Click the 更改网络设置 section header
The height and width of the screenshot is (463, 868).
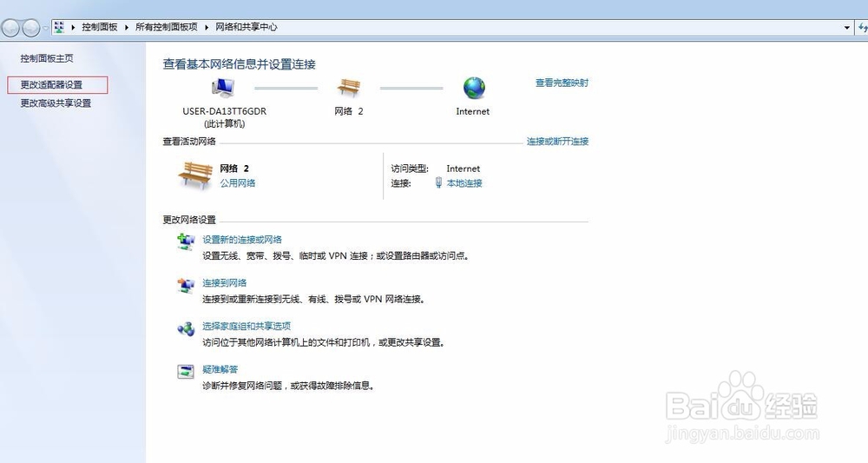[189, 219]
